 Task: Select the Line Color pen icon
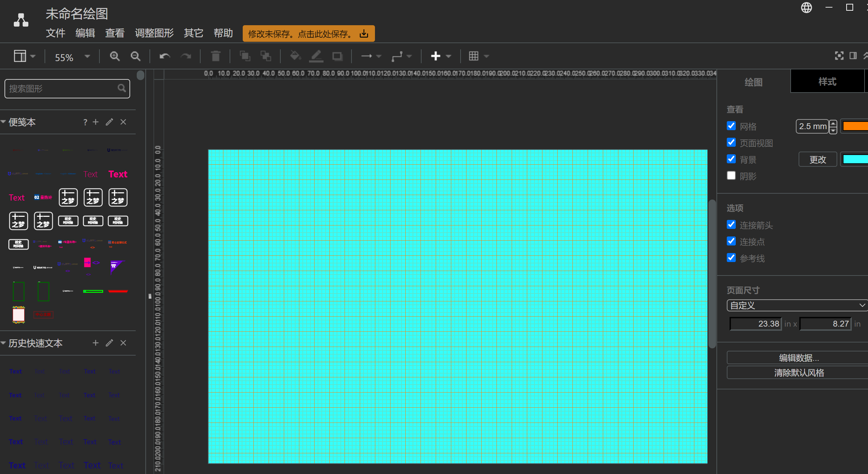point(316,56)
